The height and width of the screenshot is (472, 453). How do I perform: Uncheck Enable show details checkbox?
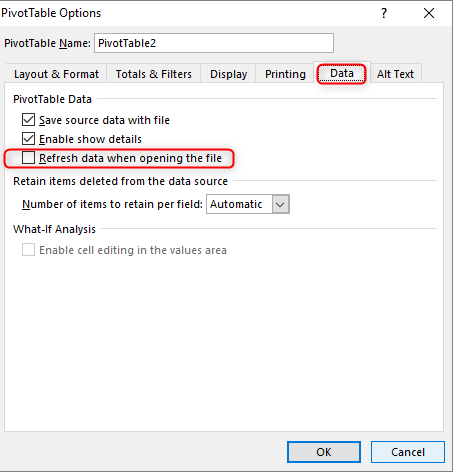tap(28, 139)
